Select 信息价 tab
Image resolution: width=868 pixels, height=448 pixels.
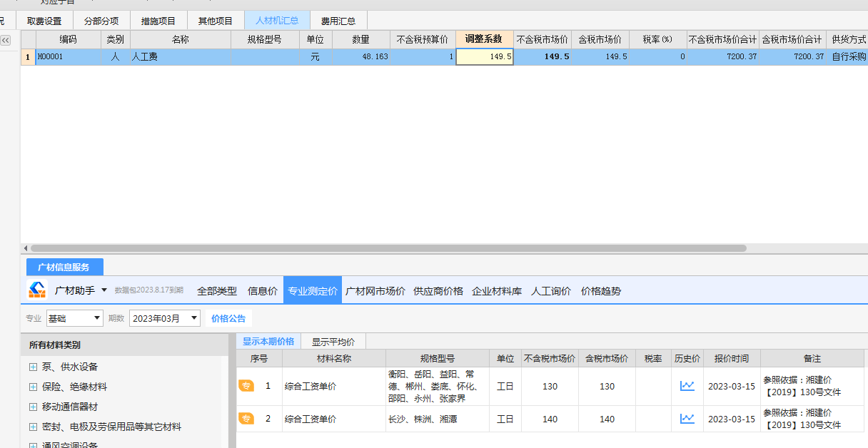(x=263, y=290)
